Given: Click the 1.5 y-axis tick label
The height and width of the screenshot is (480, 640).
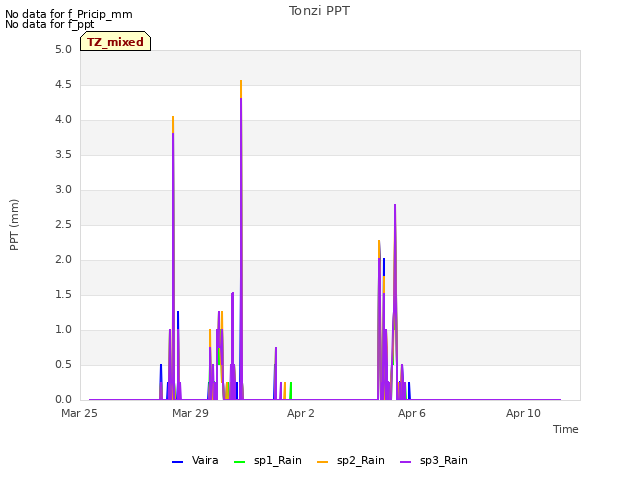Looking at the screenshot, I should 63,294.
